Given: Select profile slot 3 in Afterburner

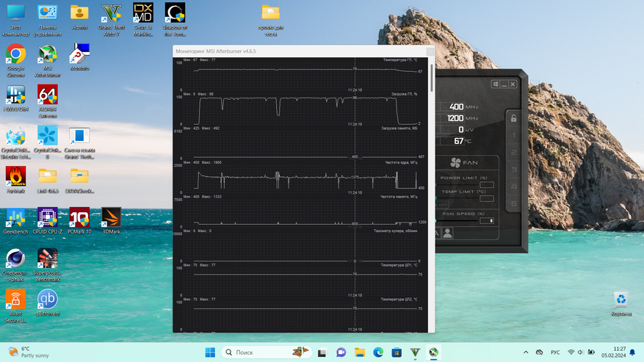Looking at the screenshot, I should click(x=514, y=170).
